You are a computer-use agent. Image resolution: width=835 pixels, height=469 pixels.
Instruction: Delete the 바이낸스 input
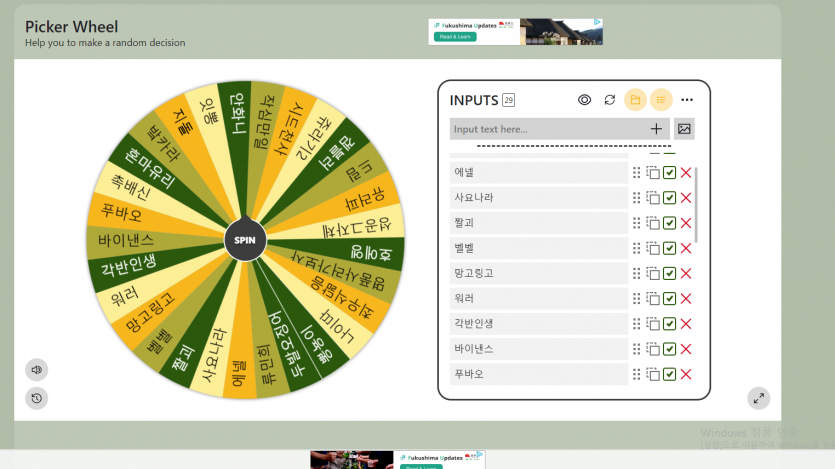tap(686, 349)
